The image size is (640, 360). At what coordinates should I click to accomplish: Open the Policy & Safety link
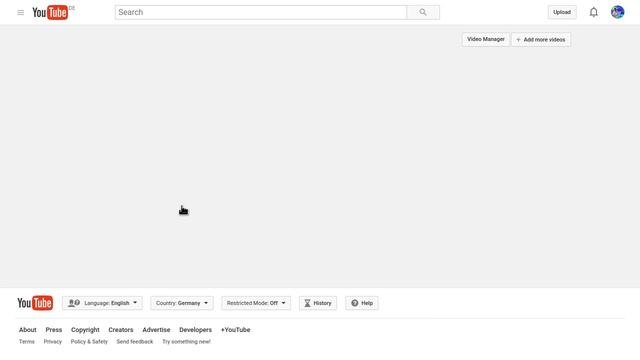point(89,342)
